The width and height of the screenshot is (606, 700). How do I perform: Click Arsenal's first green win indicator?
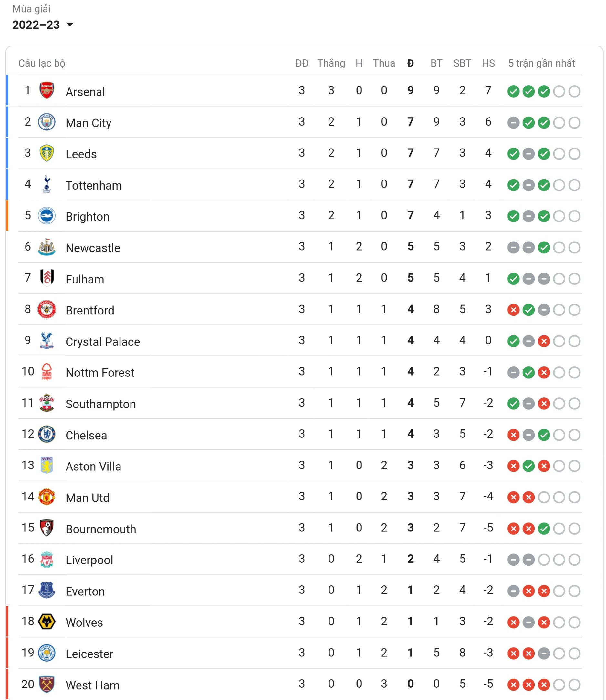pos(513,91)
